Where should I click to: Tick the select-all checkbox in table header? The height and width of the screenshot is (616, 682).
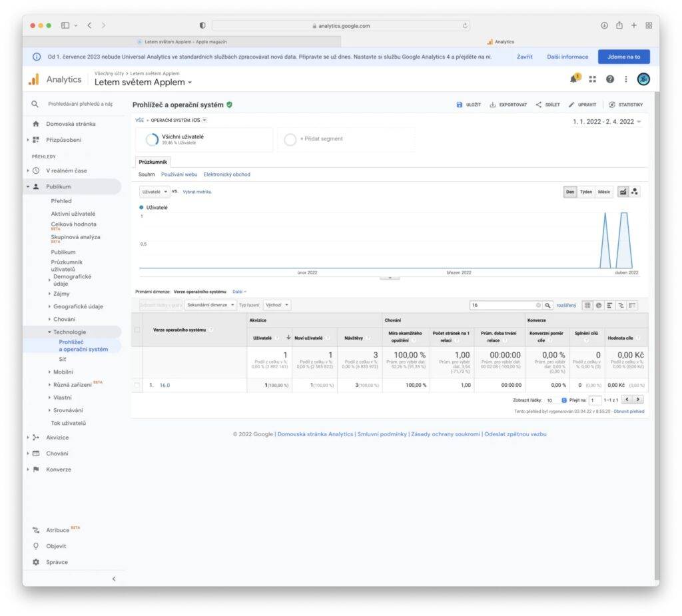click(137, 330)
